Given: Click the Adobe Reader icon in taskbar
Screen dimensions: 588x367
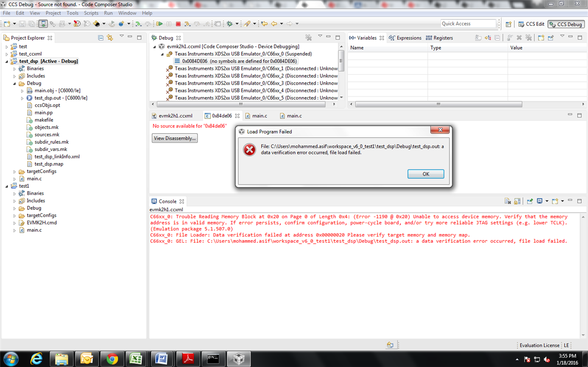Looking at the screenshot, I should [188, 358].
